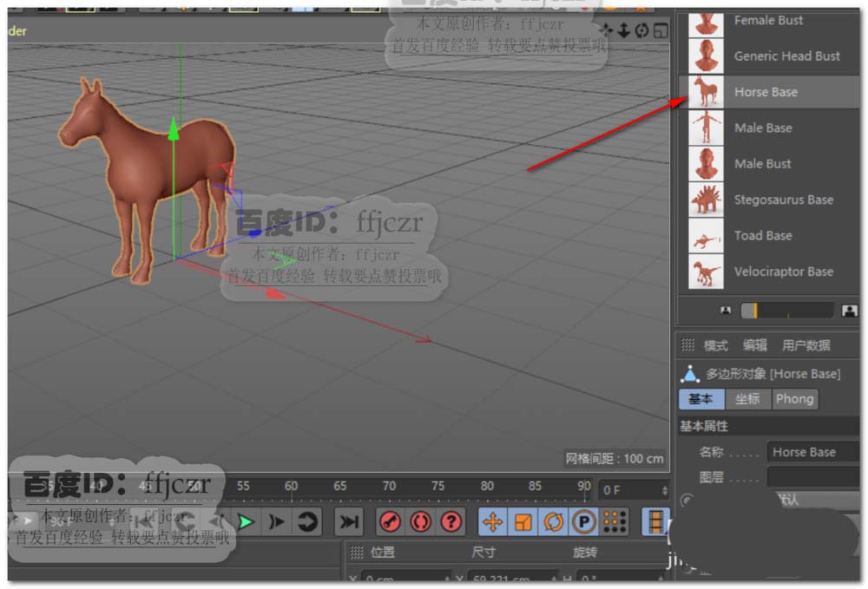Select the Female Bust preset thumbnail

[706, 23]
